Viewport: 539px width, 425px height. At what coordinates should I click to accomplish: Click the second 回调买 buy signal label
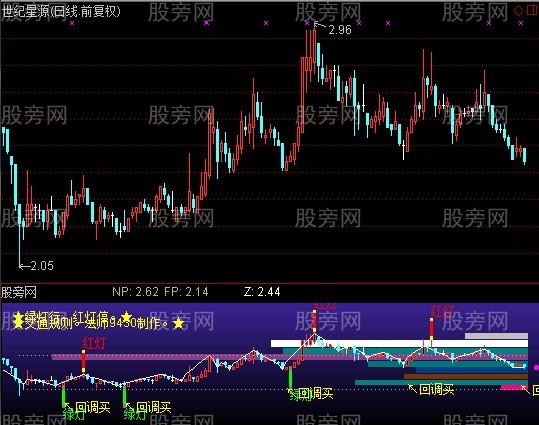[x=153, y=407]
